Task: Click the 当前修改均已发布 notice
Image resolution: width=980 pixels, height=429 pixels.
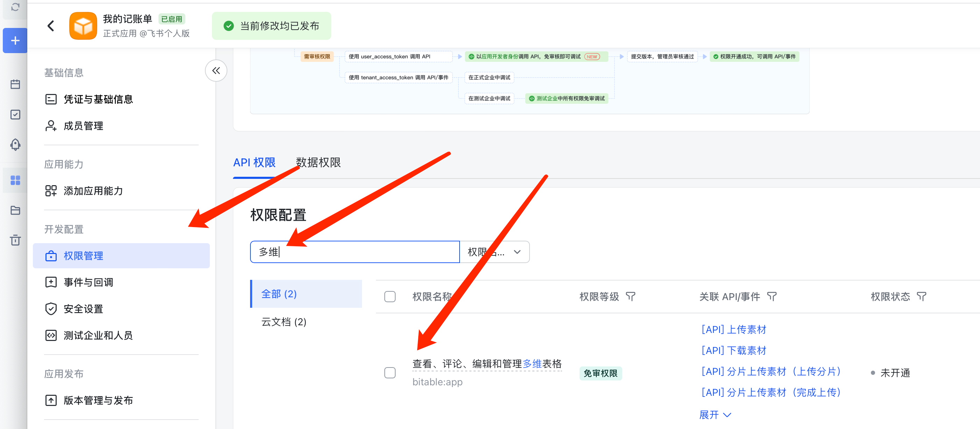Action: click(271, 26)
